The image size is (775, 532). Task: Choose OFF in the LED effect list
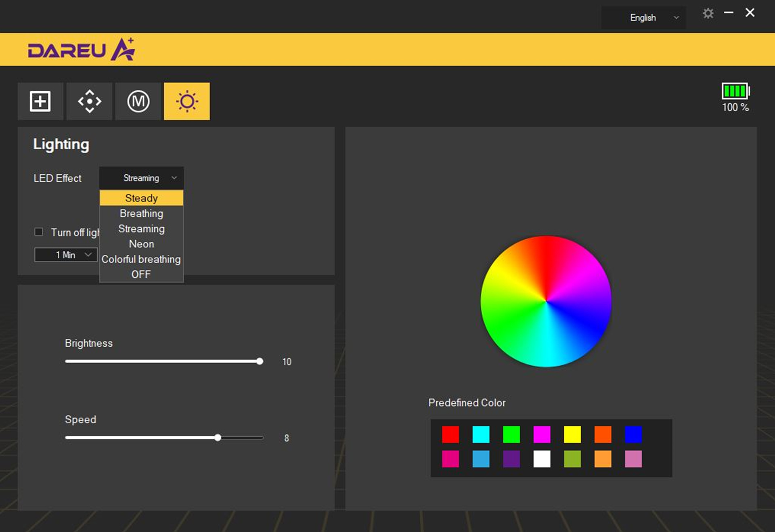pos(141,274)
